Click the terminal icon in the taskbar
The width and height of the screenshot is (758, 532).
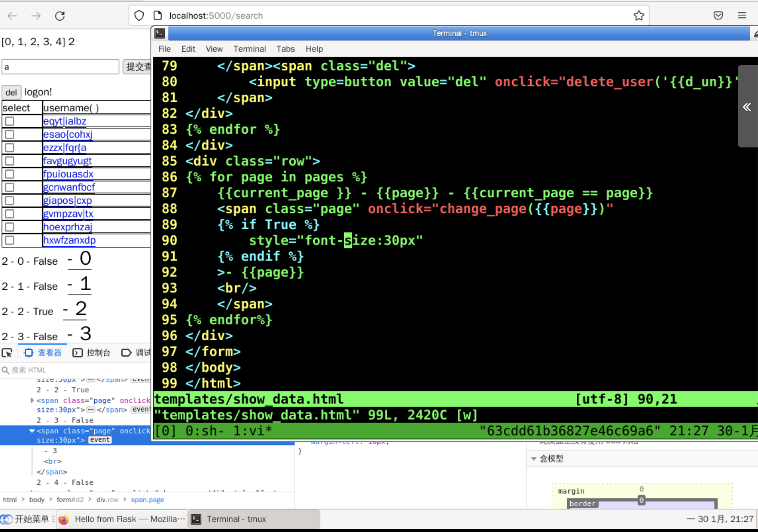(x=196, y=519)
